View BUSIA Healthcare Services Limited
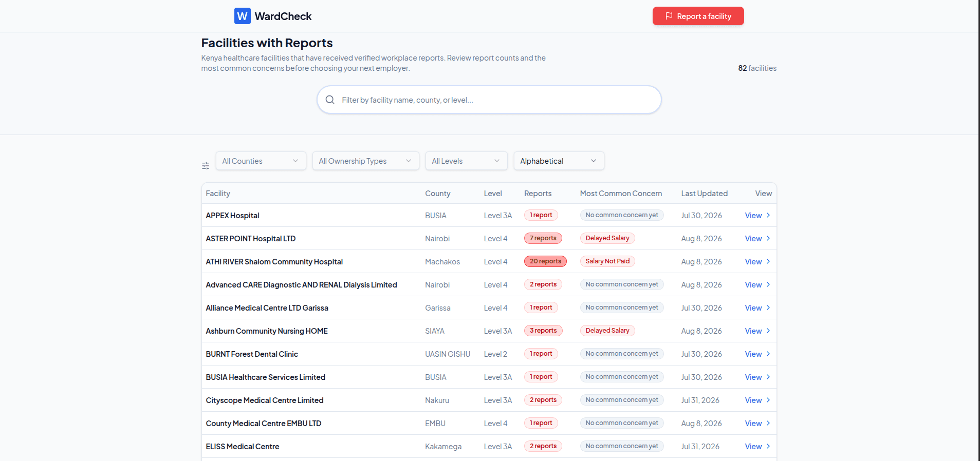Image resolution: width=980 pixels, height=461 pixels. 757,377
